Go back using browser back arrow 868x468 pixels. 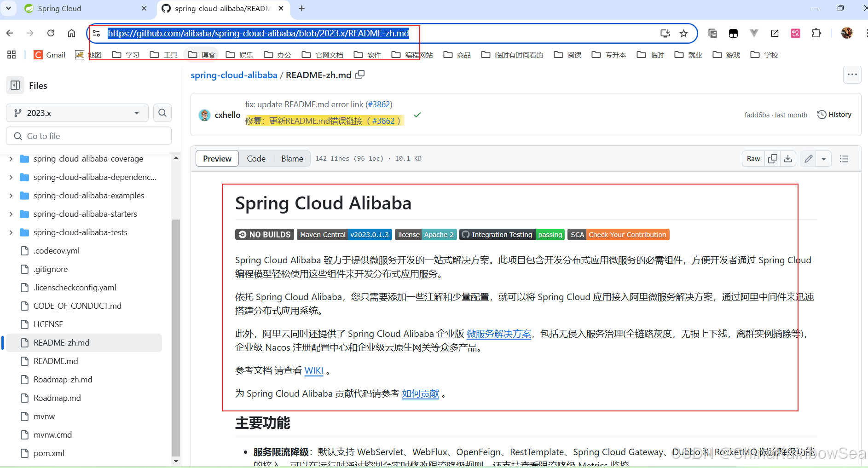coord(10,33)
